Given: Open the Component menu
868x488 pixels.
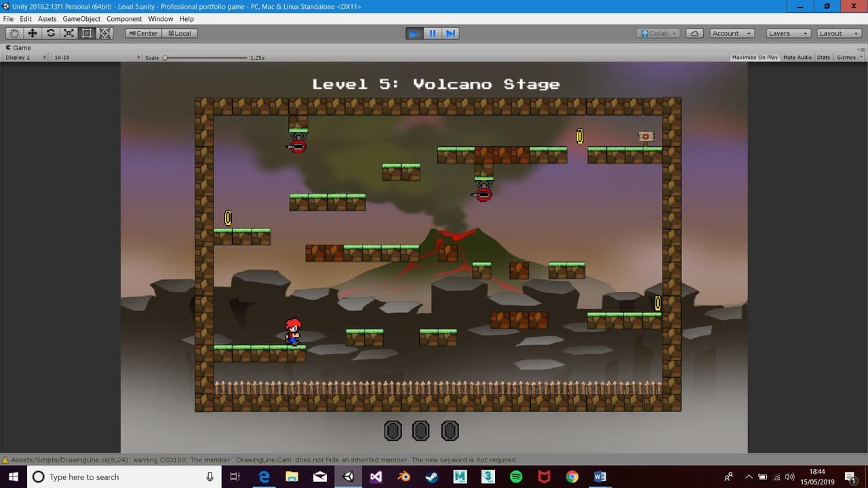Looking at the screenshot, I should pyautogui.click(x=124, y=19).
